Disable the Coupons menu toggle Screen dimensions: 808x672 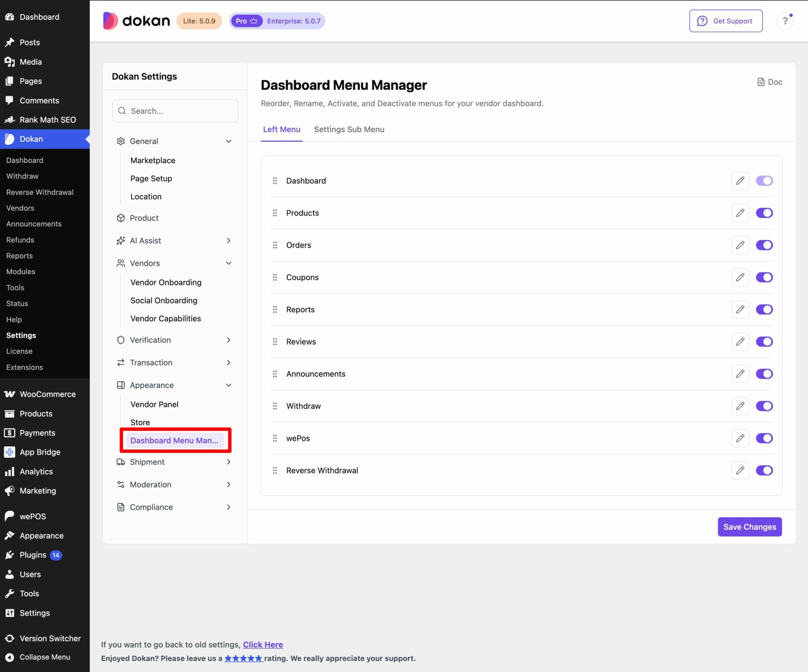coord(764,277)
